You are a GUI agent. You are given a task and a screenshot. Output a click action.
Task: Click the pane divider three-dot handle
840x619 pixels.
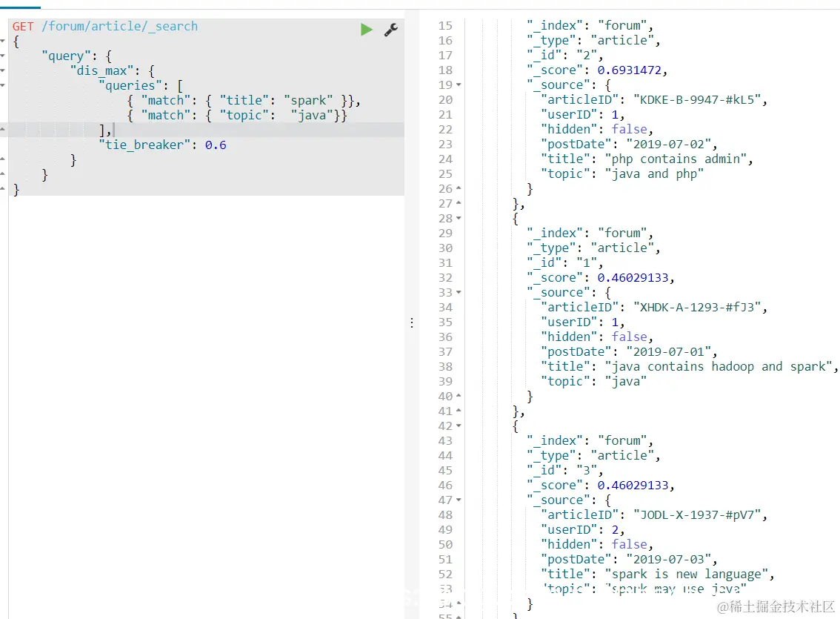pos(411,322)
